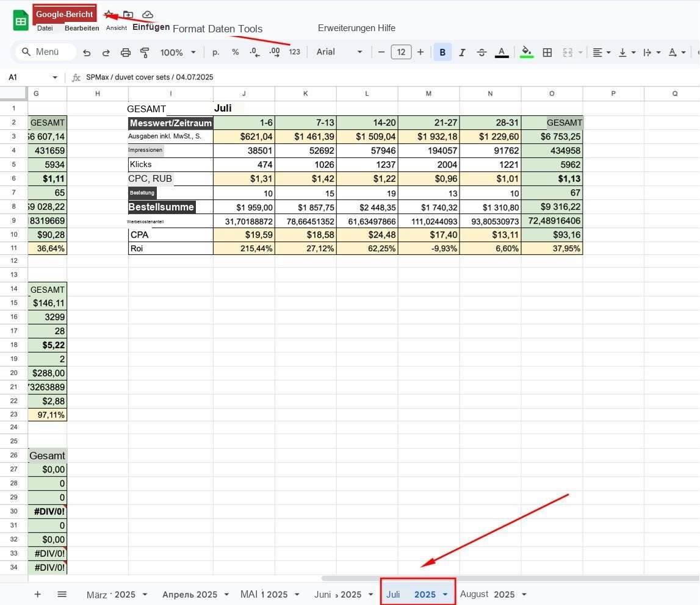Open the Arial font dropdown

pos(339,52)
